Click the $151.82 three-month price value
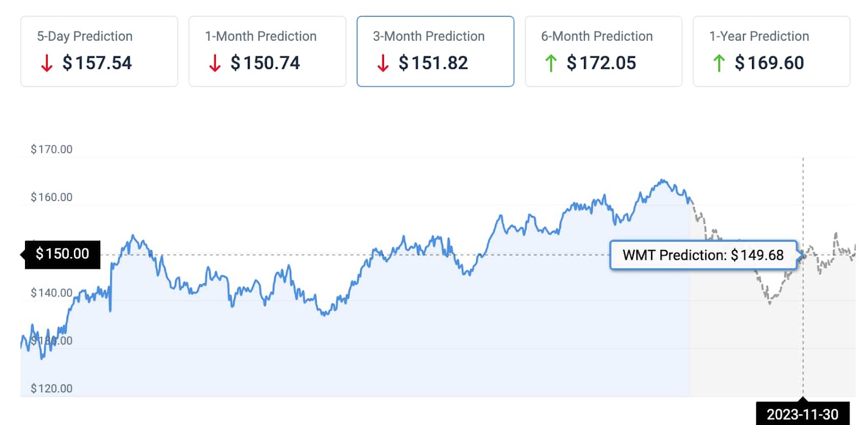Image resolution: width=868 pixels, height=425 pixels. [x=433, y=63]
